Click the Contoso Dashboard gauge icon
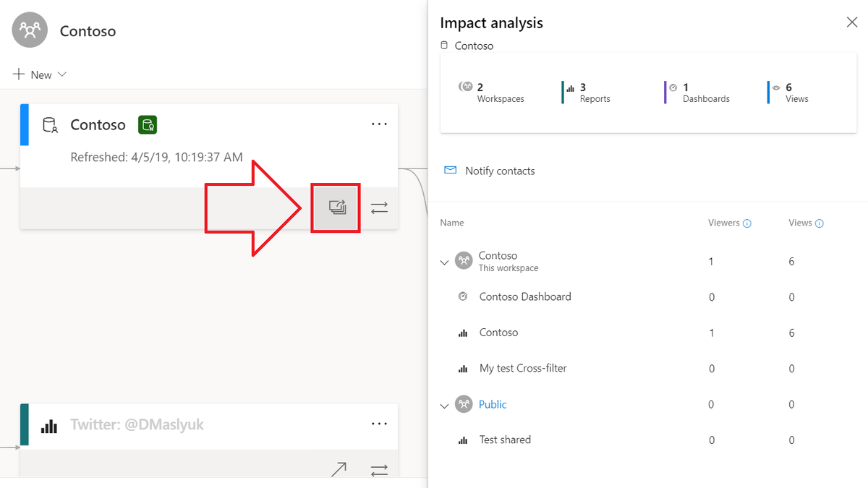This screenshot has height=488, width=868. click(463, 296)
